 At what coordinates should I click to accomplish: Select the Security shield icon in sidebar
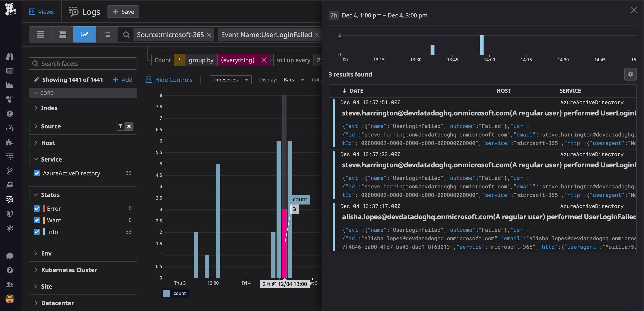click(x=10, y=214)
